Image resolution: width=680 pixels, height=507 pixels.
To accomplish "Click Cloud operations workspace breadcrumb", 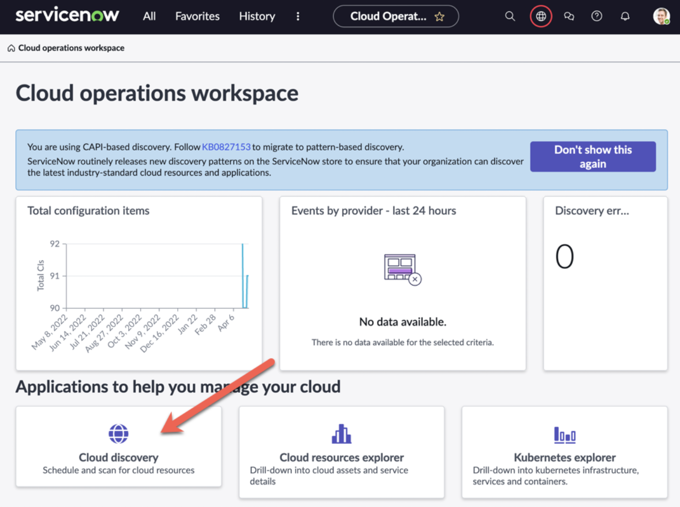I will (x=71, y=48).
